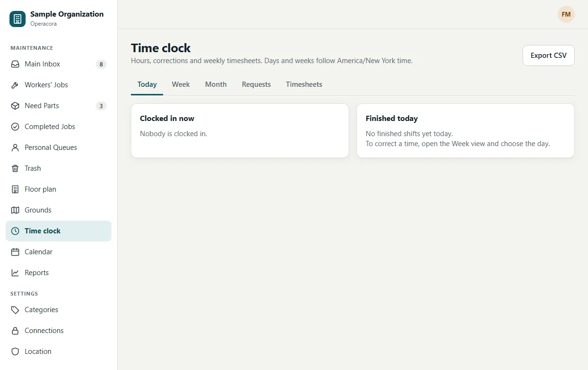
Task: Click the Sample Organization name text
Action: tap(67, 14)
